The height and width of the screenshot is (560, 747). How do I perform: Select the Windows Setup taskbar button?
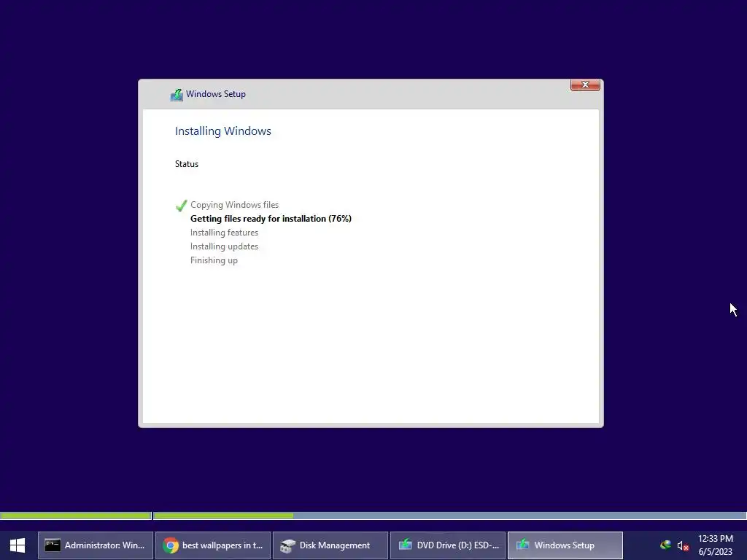[565, 545]
